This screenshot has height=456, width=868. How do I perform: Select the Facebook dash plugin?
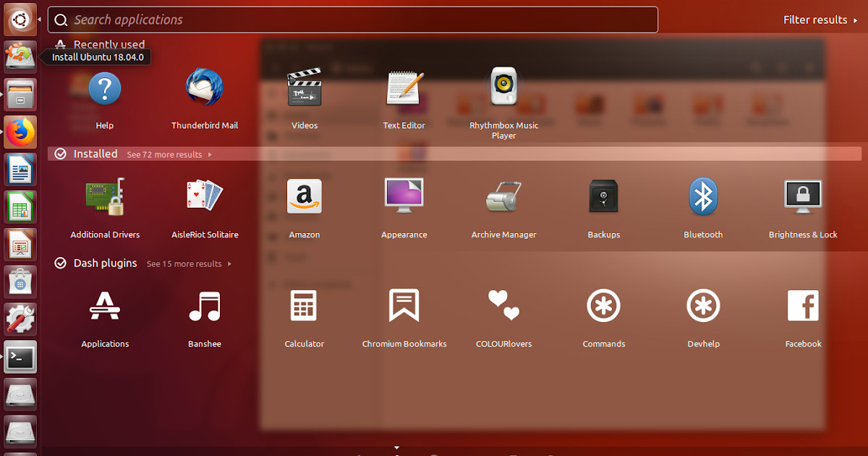coord(803,306)
